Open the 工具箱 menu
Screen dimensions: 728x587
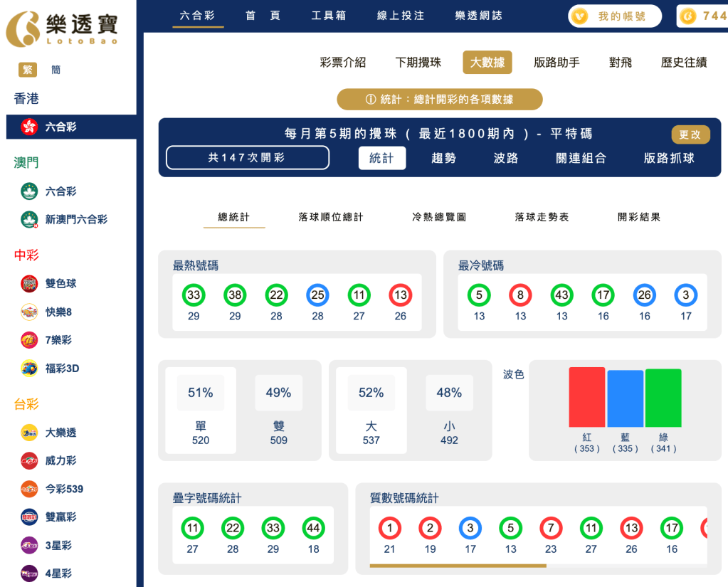(x=329, y=15)
